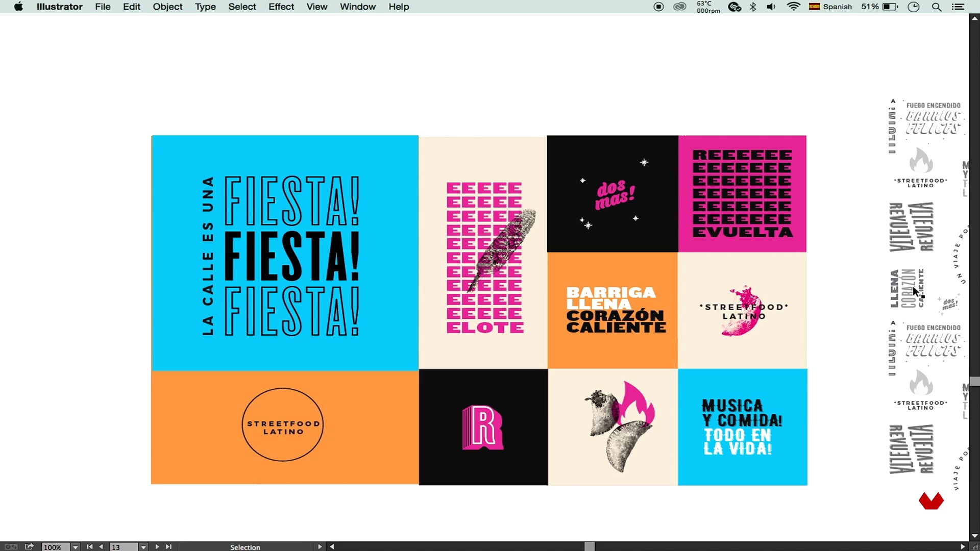
Task: Open the Illustrator application menu
Action: pos(59,7)
